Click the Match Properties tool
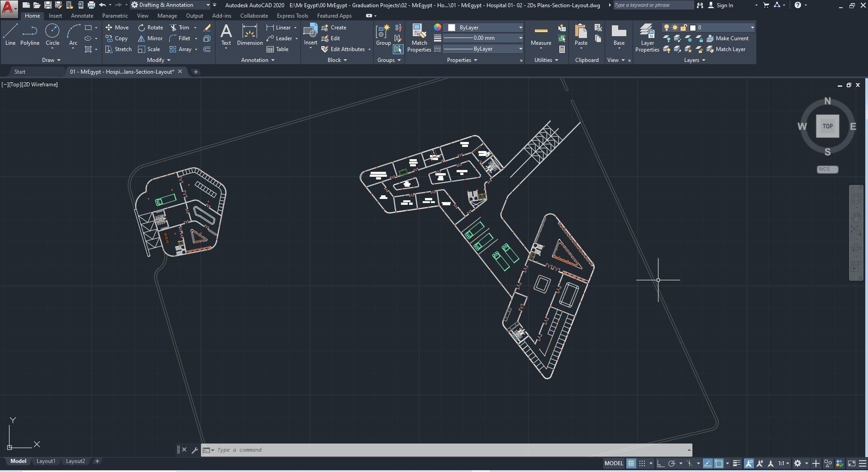868x472 pixels. click(419, 38)
